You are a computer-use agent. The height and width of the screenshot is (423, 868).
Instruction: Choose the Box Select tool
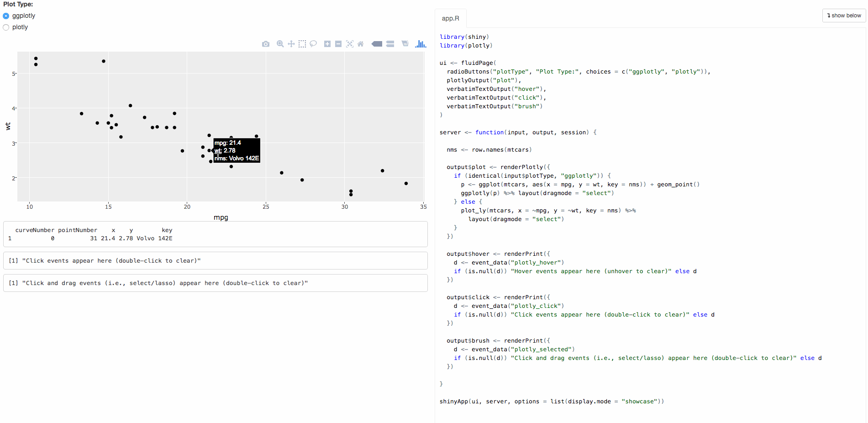tap(302, 44)
